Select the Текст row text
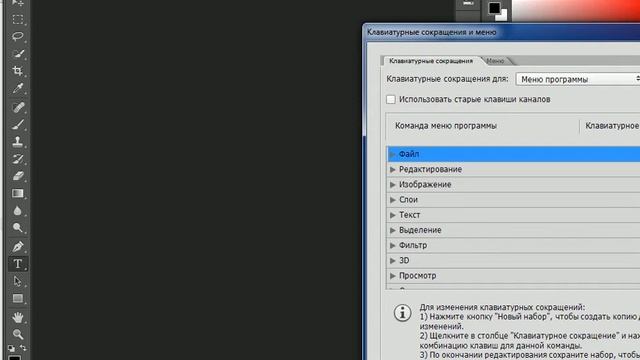The image size is (640, 360). (x=409, y=215)
